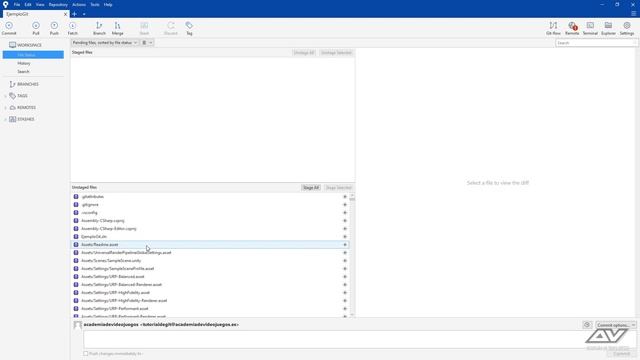Open the Help menu
This screenshot has height=360, width=640.
click(x=108, y=4)
